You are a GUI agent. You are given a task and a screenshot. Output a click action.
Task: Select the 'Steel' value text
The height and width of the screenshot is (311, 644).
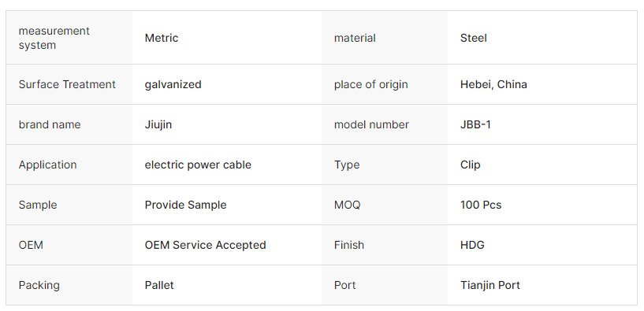474,38
